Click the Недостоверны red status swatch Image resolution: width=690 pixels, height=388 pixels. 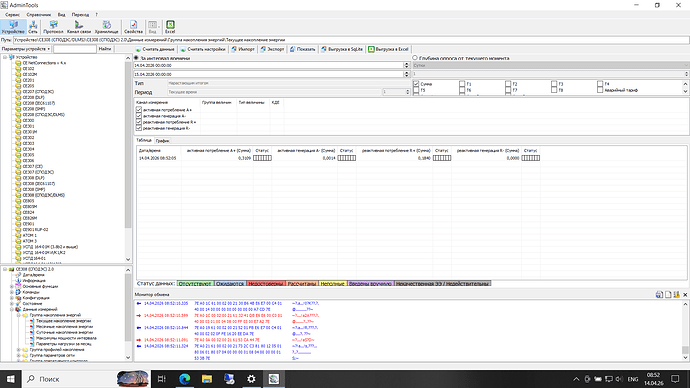(266, 284)
